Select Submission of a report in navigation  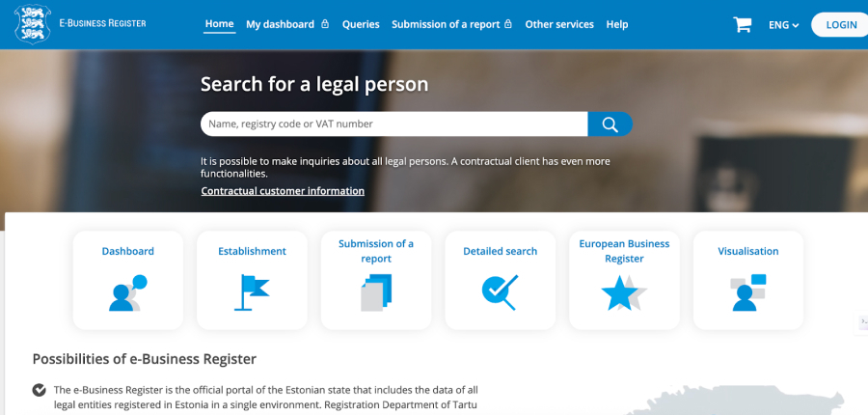(446, 24)
